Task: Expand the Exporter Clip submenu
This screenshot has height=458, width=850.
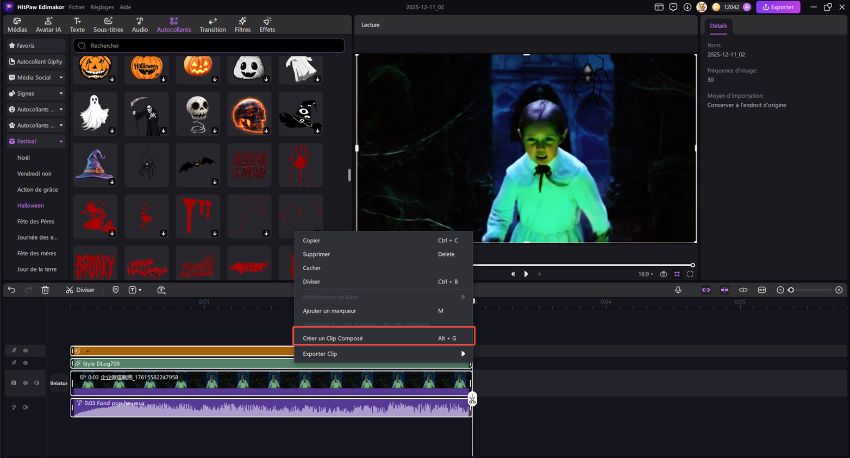Action: [384, 354]
